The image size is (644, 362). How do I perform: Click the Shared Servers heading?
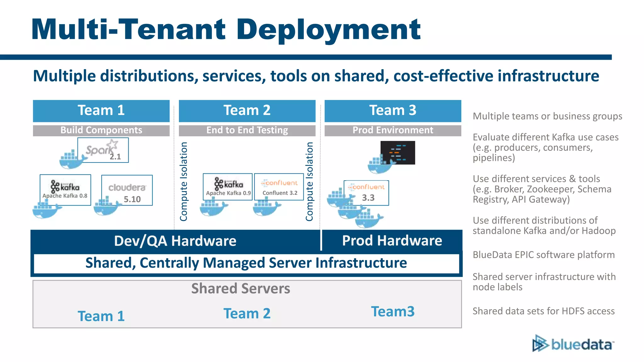tap(241, 288)
